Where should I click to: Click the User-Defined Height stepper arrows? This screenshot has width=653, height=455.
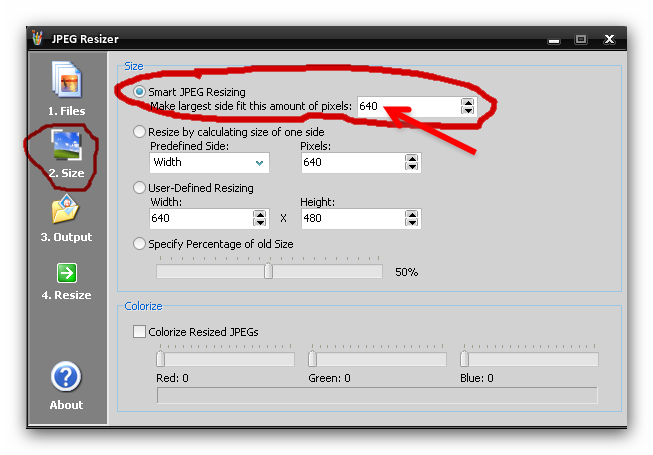click(x=412, y=218)
